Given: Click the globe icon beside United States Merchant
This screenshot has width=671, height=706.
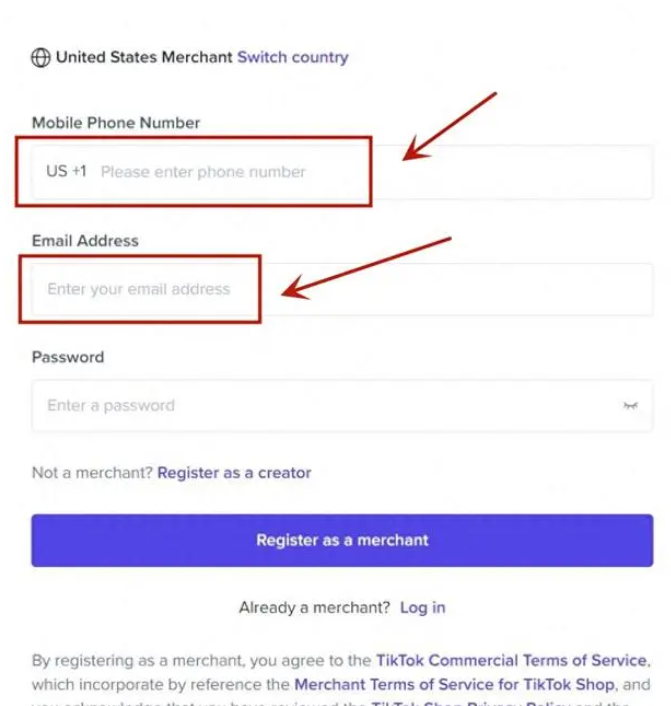Looking at the screenshot, I should pyautogui.click(x=41, y=57).
